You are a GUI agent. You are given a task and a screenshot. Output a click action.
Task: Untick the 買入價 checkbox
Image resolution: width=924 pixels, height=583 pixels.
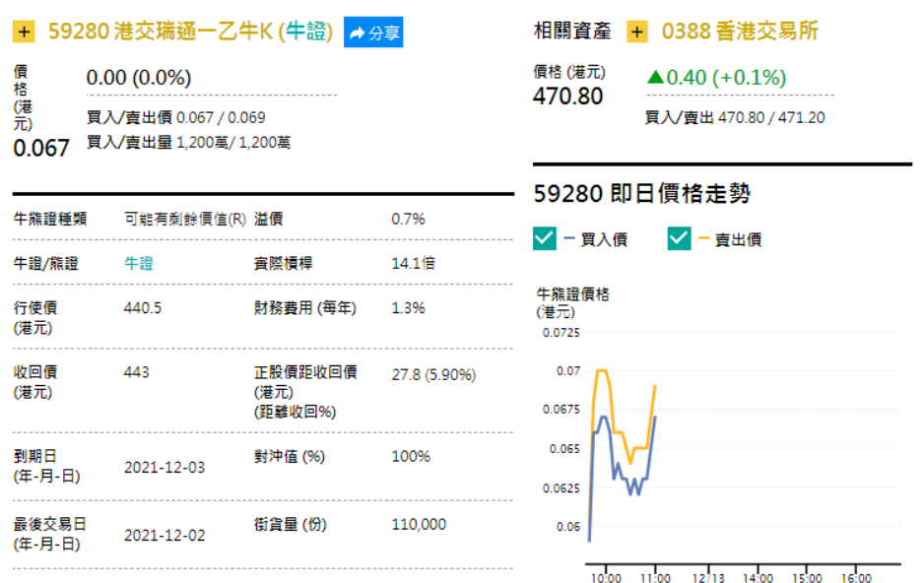coord(545,238)
